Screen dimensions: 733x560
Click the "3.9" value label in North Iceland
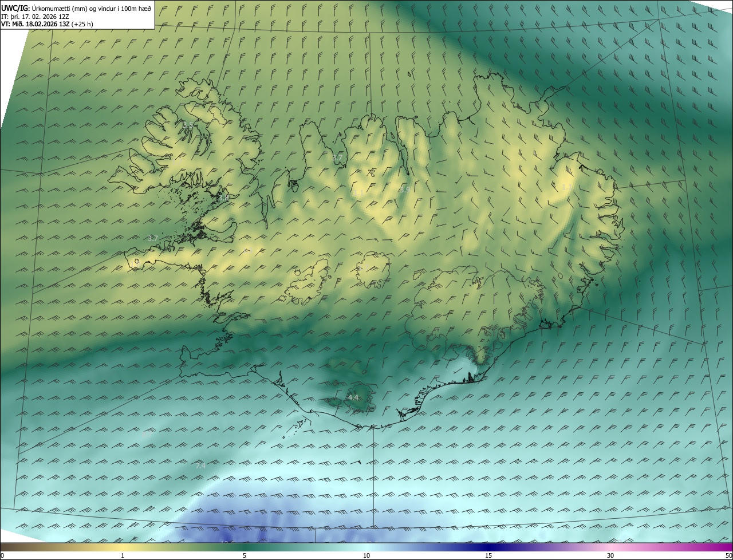(x=404, y=189)
